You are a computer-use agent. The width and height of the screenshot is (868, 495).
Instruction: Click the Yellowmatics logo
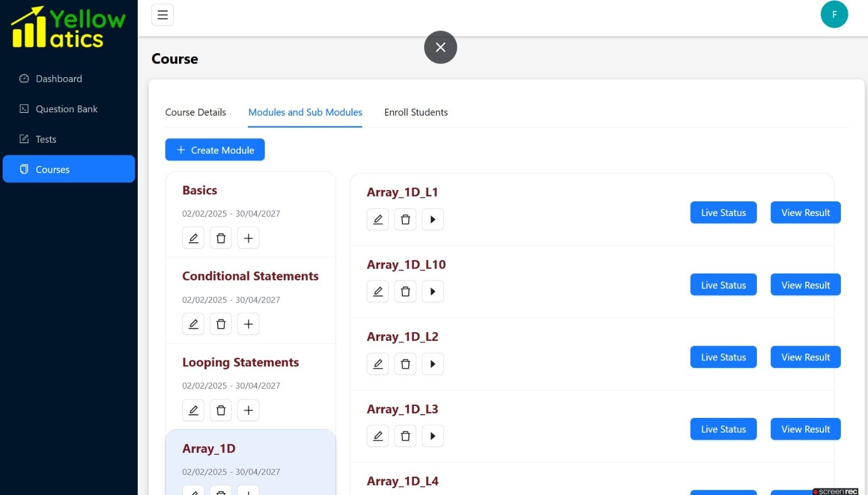click(x=68, y=27)
